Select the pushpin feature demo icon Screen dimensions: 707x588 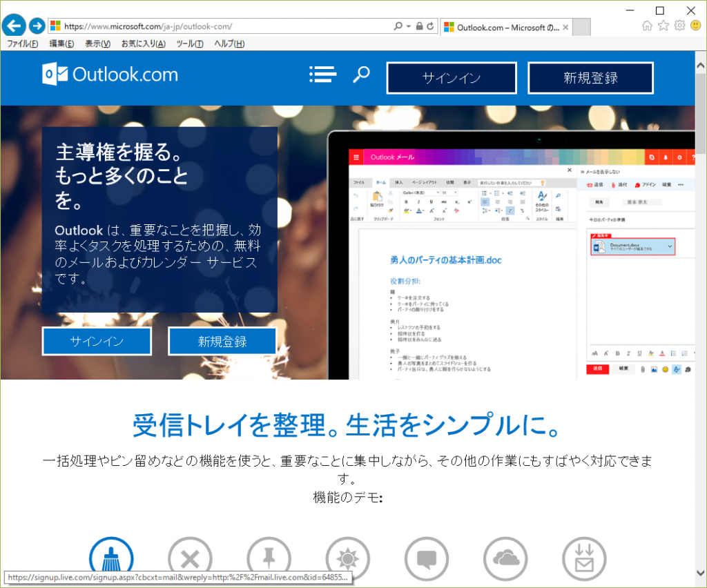[x=269, y=559]
